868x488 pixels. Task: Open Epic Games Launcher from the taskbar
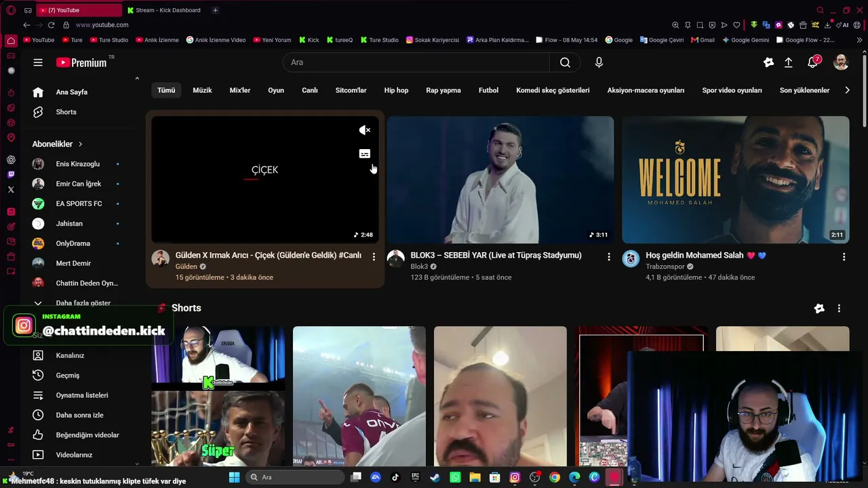click(x=415, y=477)
